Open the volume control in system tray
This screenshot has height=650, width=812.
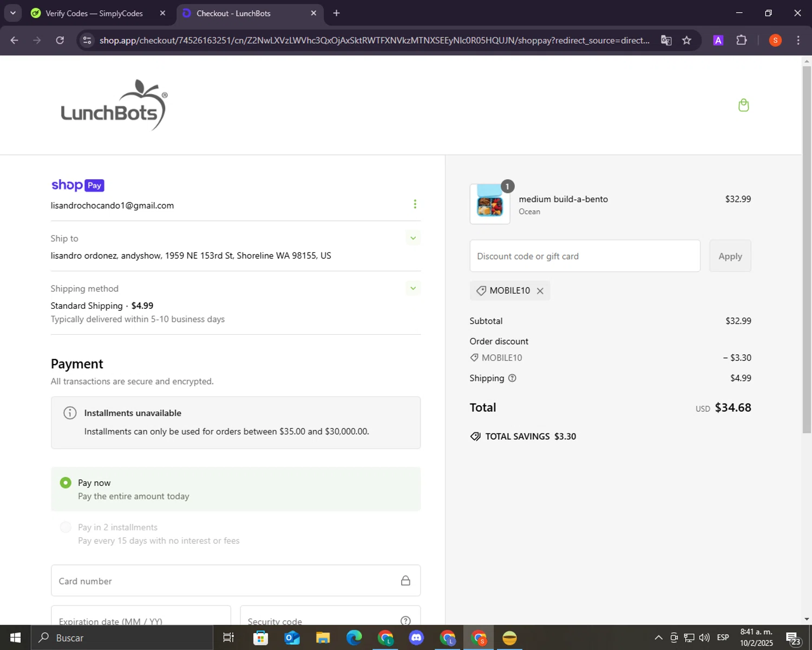pos(704,638)
